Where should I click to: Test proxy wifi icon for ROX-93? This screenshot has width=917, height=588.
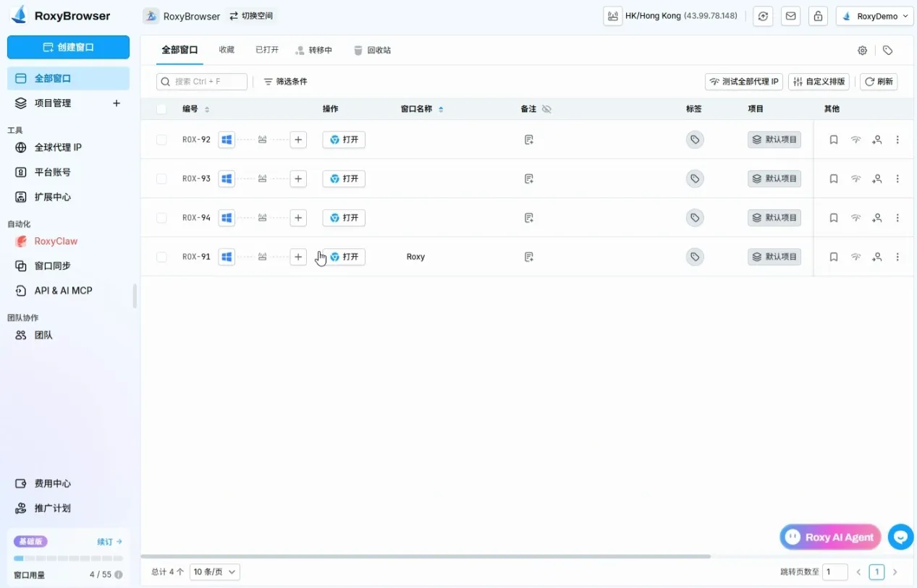(x=855, y=179)
